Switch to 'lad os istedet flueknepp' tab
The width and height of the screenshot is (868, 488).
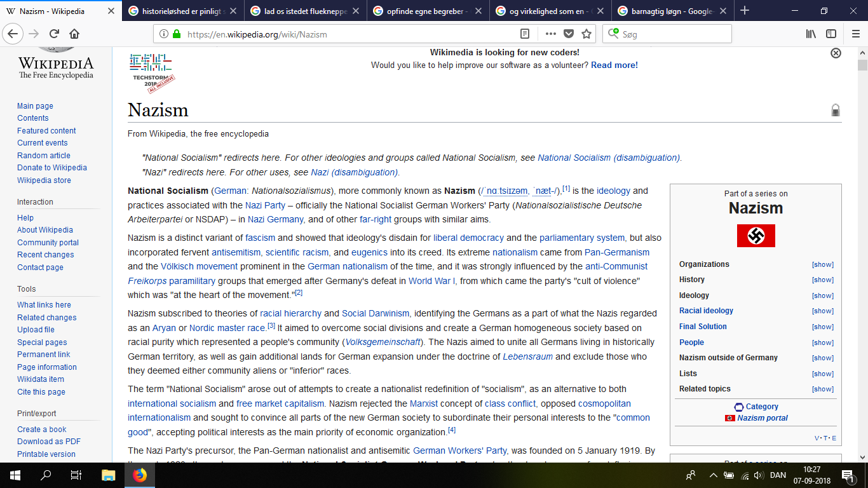point(305,11)
